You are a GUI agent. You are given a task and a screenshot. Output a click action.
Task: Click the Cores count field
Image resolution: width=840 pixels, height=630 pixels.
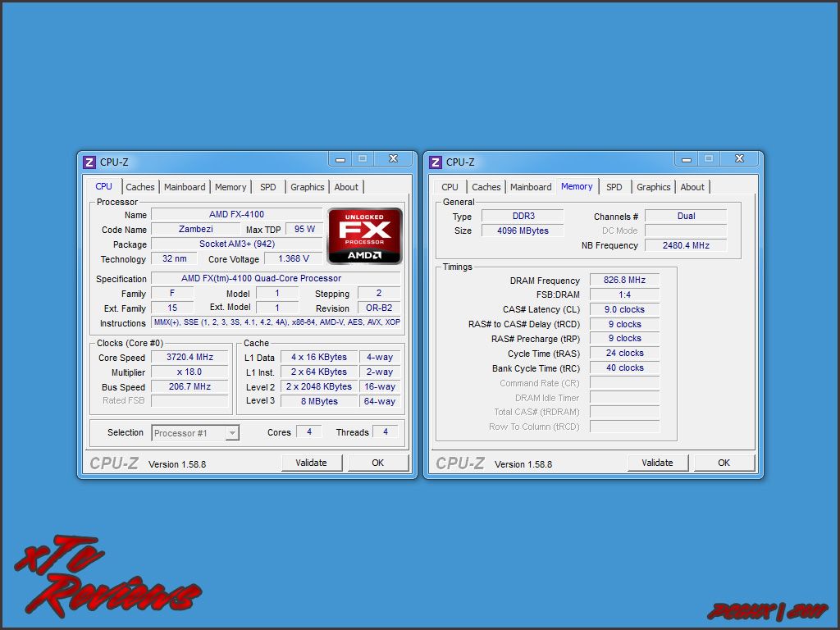(x=309, y=431)
